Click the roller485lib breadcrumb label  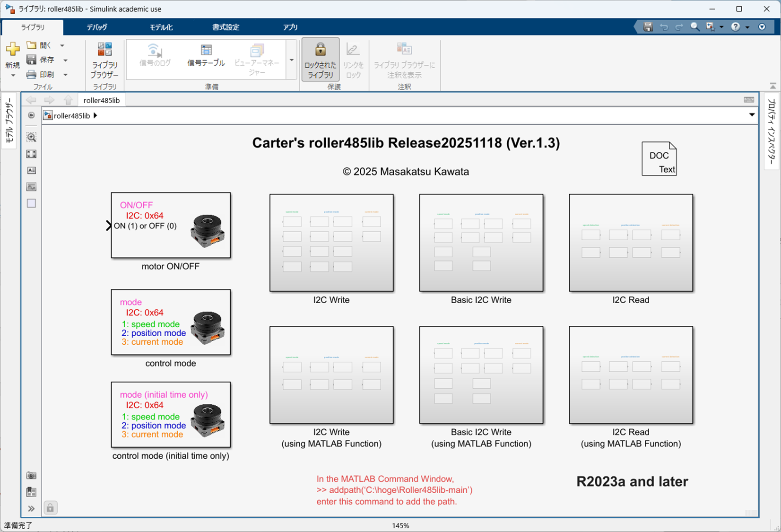tap(72, 115)
